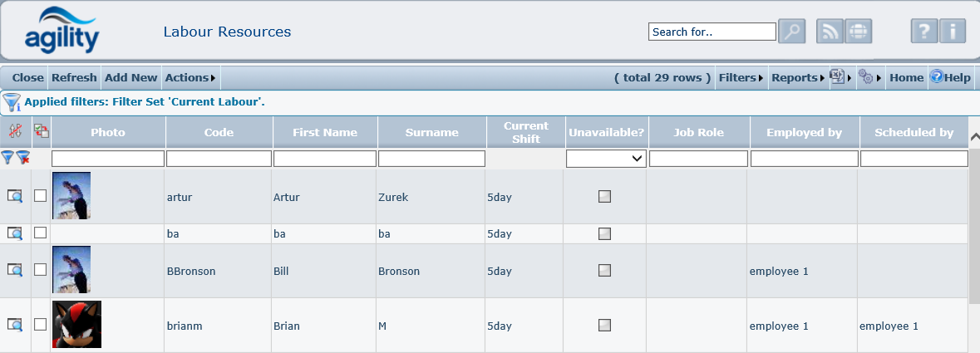Click the clear sorting icon in grid header
This screenshot has width=980, height=353.
pyautogui.click(x=14, y=130)
